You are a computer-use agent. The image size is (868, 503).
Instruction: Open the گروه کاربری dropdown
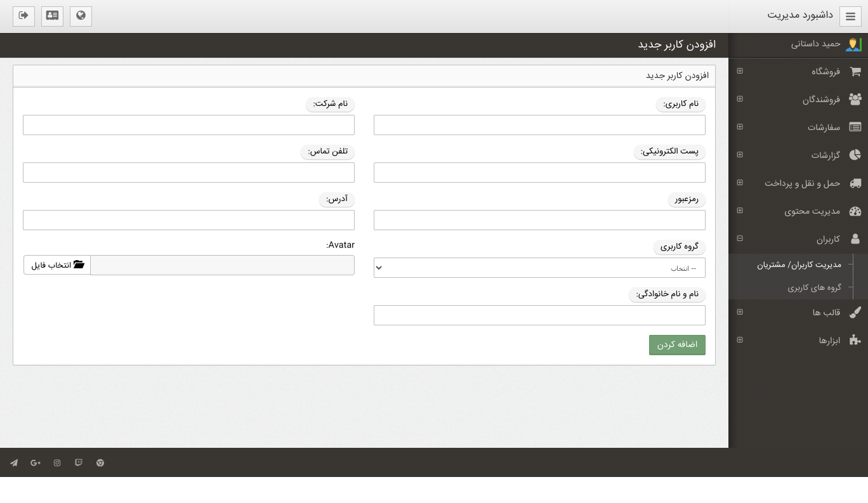539,268
